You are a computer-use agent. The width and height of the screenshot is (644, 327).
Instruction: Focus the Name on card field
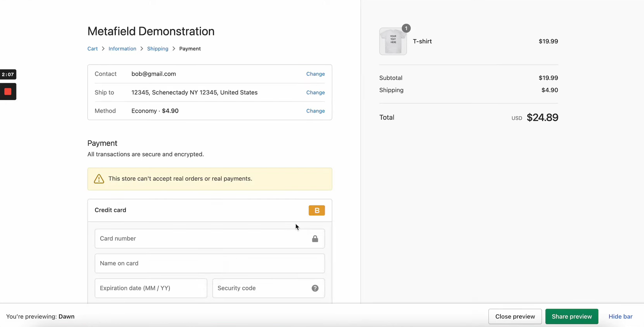pyautogui.click(x=210, y=263)
